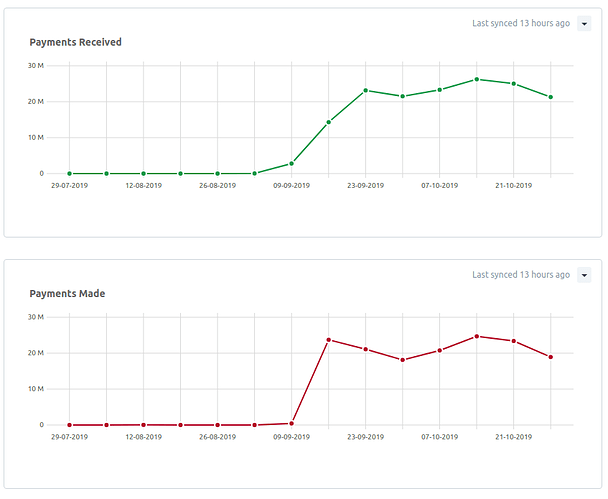Select the green data point at 09-09-2019

[292, 164]
